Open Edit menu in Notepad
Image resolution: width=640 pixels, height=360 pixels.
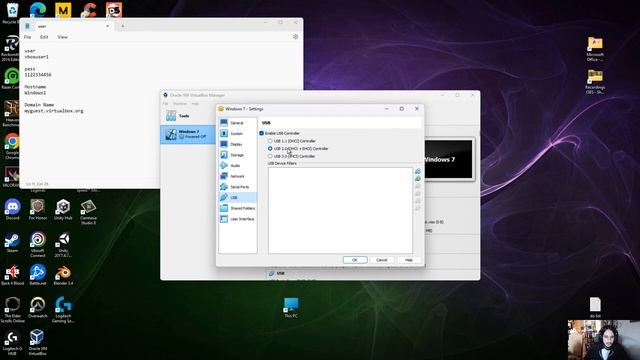(44, 37)
